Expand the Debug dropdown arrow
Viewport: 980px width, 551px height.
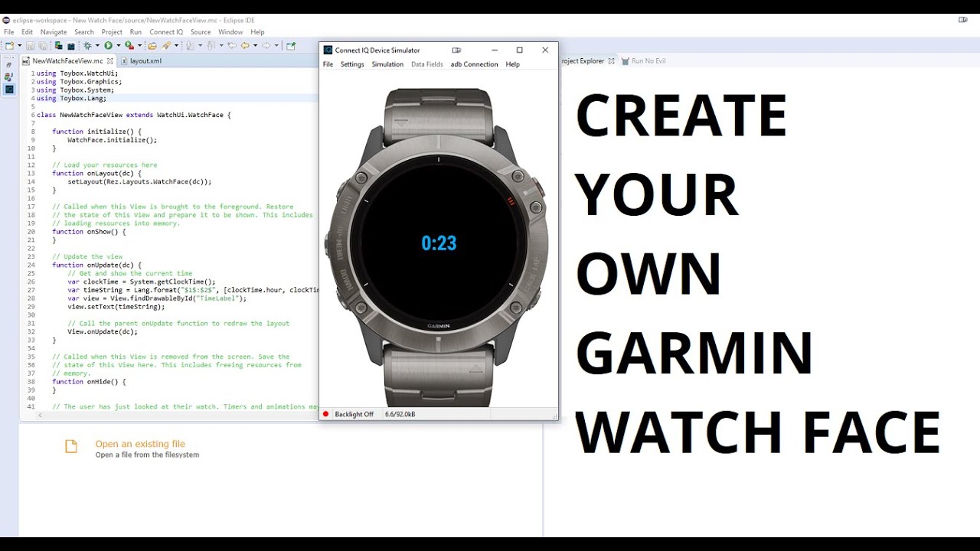97,45
